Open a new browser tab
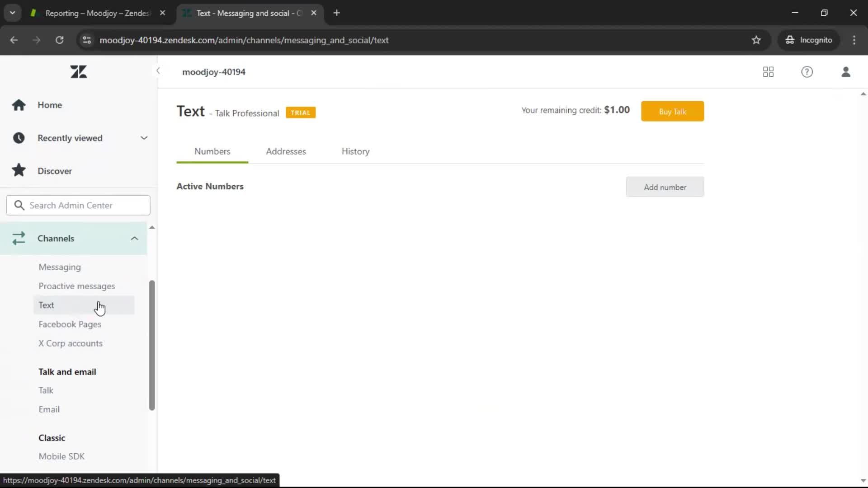This screenshot has width=868, height=488. [336, 13]
